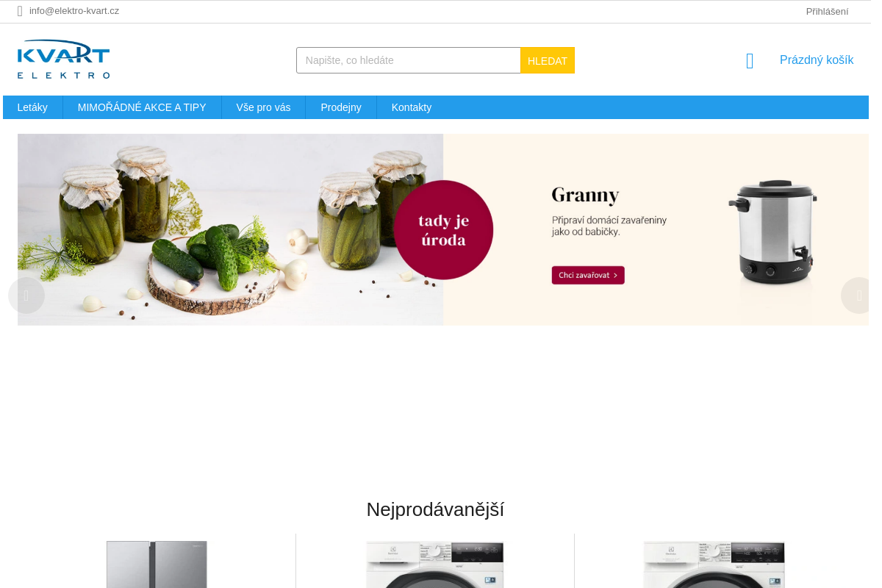Click the Granny preserving pot image
Viewport: 882px width, 588px height.
tap(772, 232)
